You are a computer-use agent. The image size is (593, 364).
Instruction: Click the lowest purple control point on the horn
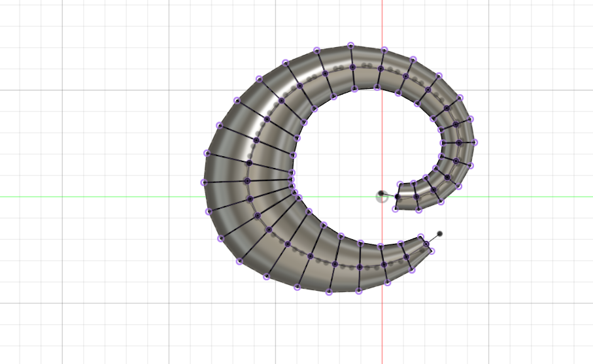coord(329,292)
